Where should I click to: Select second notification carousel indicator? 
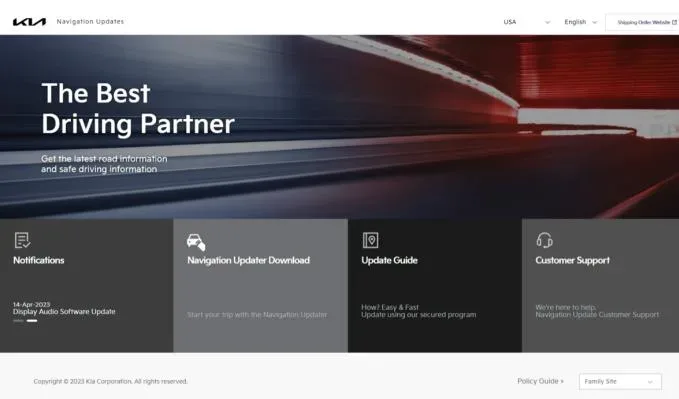tap(32, 321)
